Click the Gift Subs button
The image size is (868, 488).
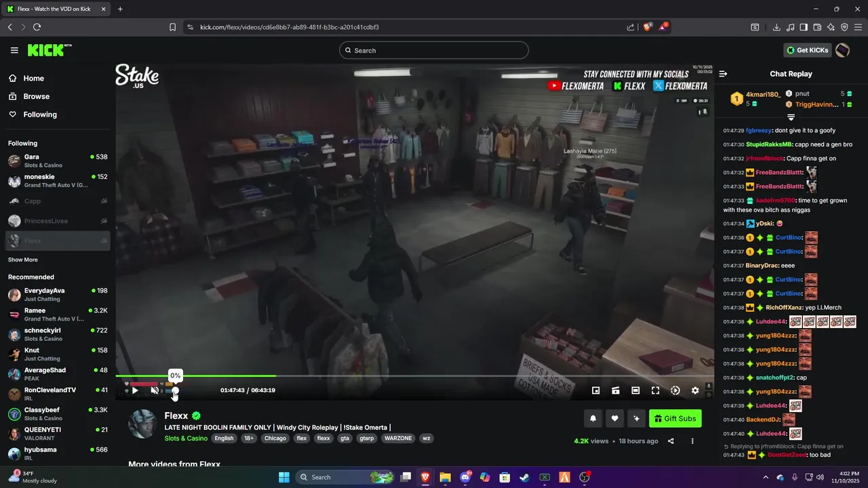coord(675,419)
